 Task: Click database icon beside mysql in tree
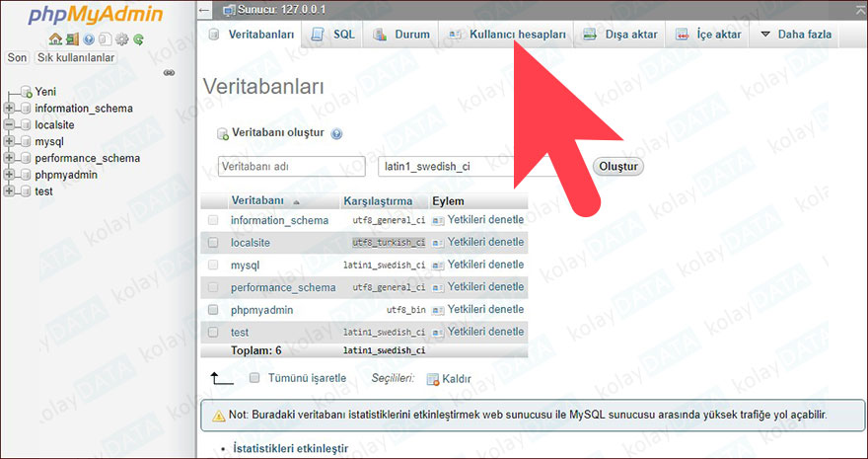coord(26,142)
